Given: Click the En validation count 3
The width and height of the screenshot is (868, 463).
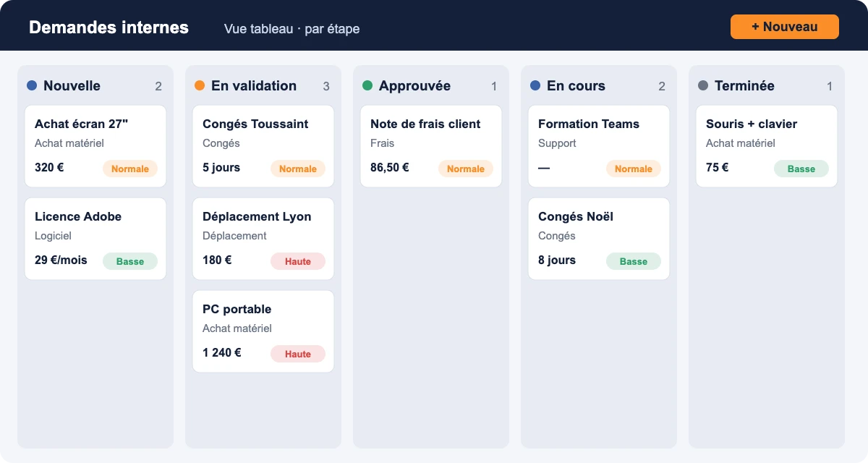Looking at the screenshot, I should [x=326, y=86].
